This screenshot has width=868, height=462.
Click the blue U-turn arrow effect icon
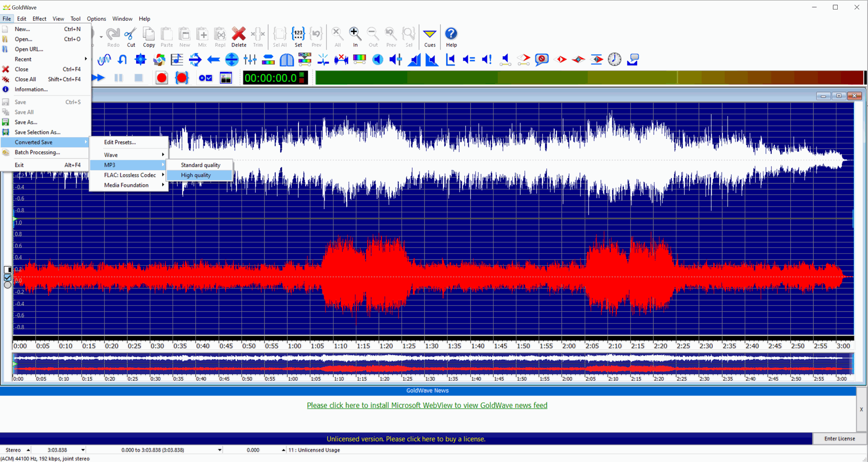coord(122,59)
